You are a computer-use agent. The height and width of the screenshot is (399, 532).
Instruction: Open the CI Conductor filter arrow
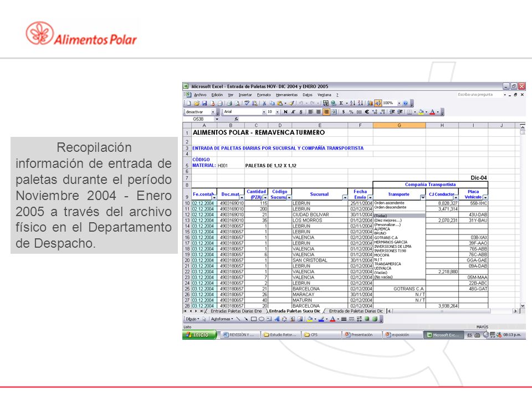click(x=456, y=197)
